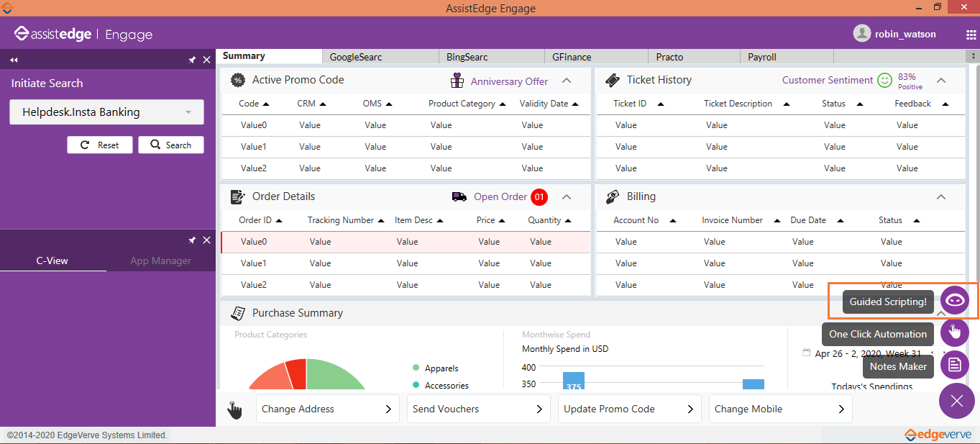Click the Reset button
980x444 pixels.
pyautogui.click(x=100, y=145)
